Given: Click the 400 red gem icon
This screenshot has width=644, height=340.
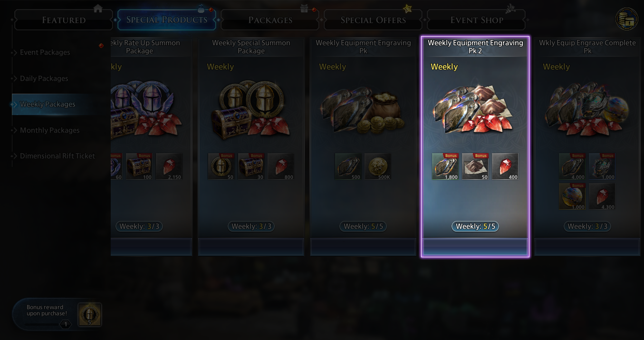Looking at the screenshot, I should tap(505, 166).
